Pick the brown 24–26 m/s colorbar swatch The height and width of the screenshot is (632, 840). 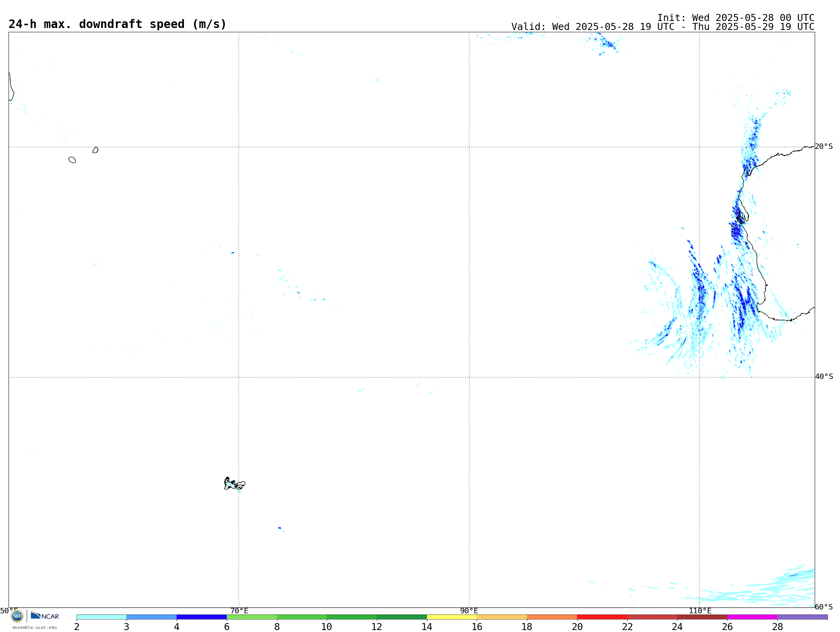click(702, 617)
